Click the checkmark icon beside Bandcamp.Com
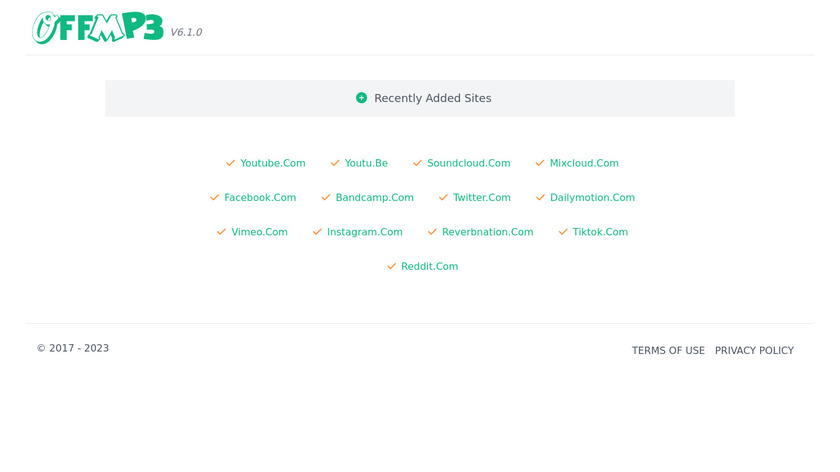 [326, 197]
